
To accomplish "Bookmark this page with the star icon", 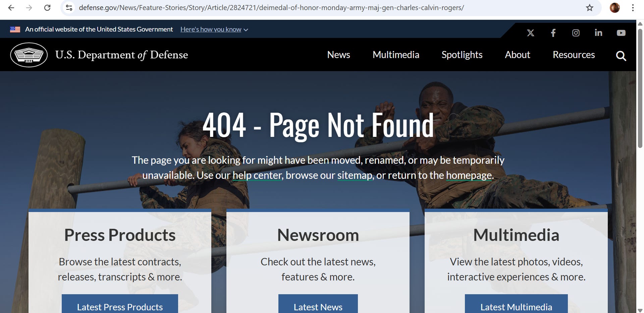I will 590,8.
